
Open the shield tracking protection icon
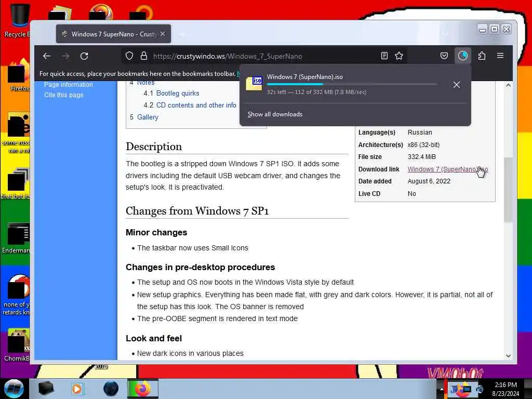click(x=129, y=56)
